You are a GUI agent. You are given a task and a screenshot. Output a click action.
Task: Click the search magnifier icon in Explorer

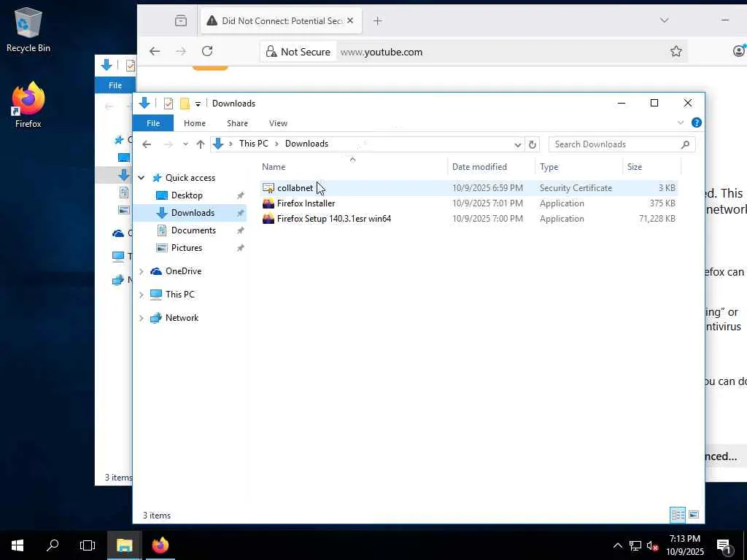(685, 144)
